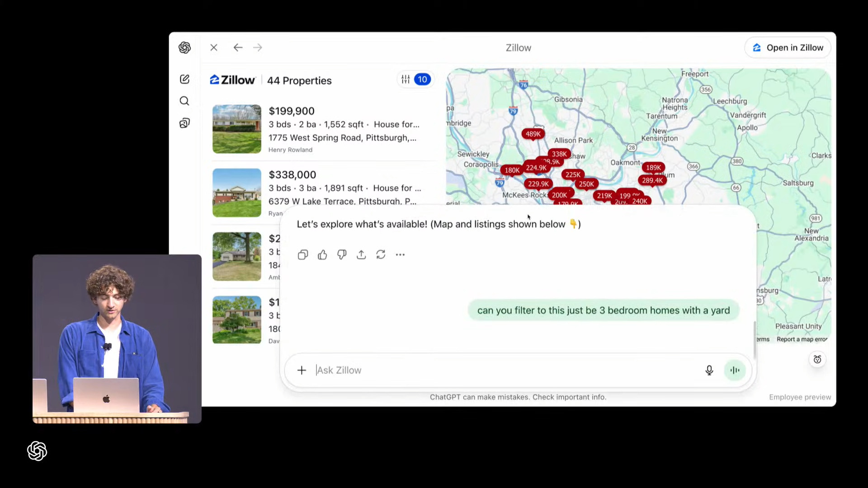The width and height of the screenshot is (868, 488).
Task: Copy the response with copy icon
Action: click(x=303, y=255)
